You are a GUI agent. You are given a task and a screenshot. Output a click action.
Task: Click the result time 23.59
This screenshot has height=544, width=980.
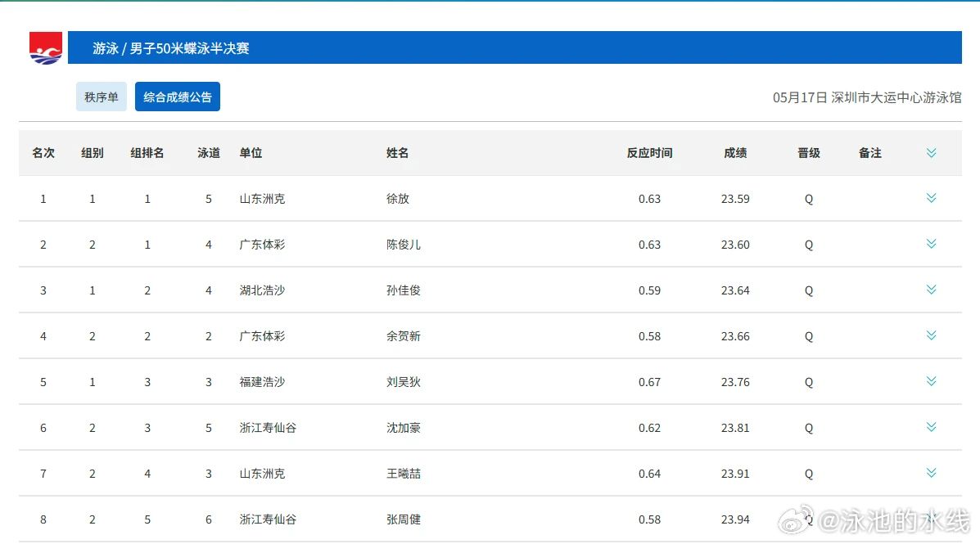click(x=736, y=199)
